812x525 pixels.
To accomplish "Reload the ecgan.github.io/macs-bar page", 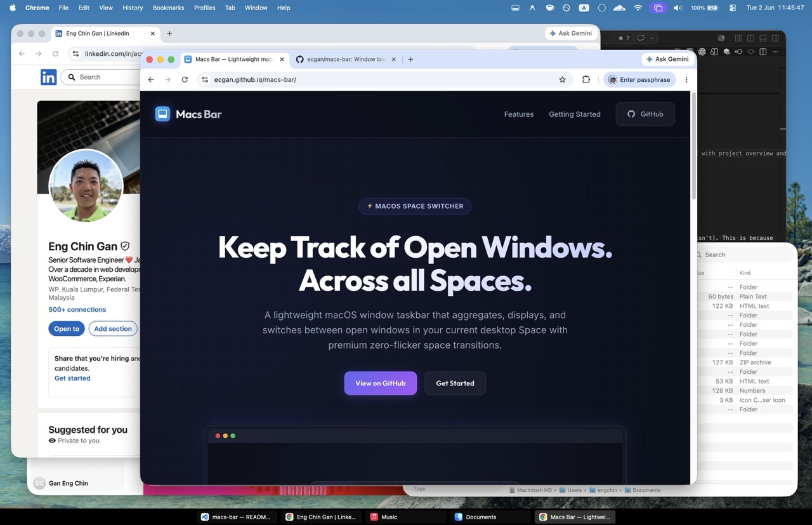I will coord(185,79).
